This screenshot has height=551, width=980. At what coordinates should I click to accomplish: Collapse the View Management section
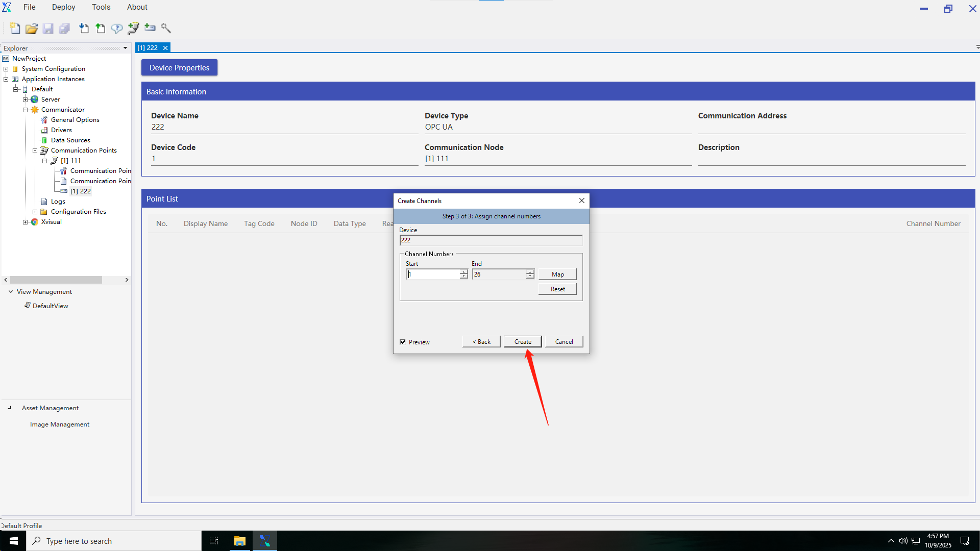click(11, 292)
